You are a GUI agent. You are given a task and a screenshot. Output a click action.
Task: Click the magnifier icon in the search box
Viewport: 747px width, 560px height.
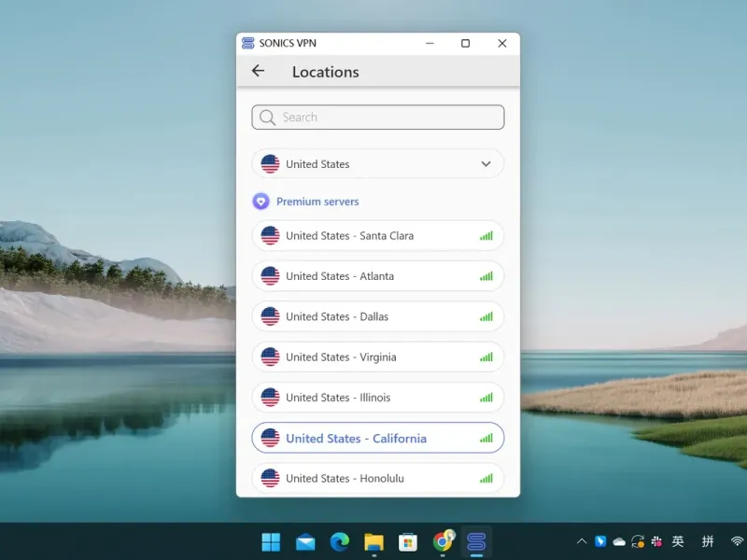267,118
